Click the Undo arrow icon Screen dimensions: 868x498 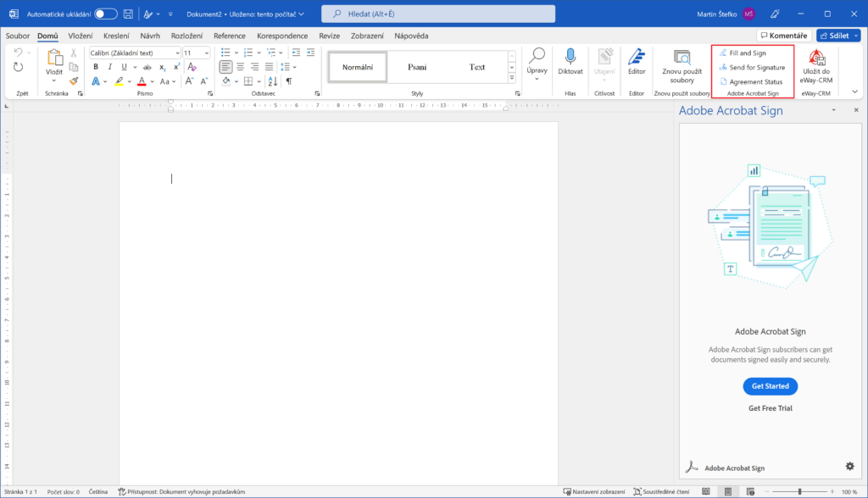19,52
